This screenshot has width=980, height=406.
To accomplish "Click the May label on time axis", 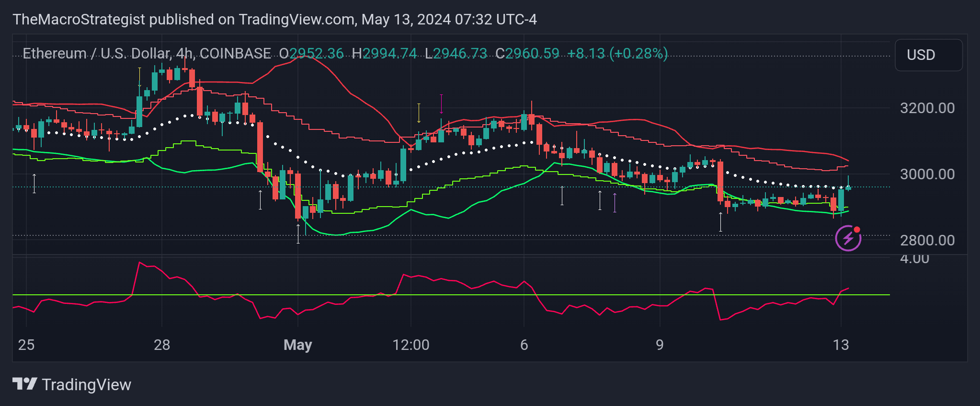I will tap(298, 345).
